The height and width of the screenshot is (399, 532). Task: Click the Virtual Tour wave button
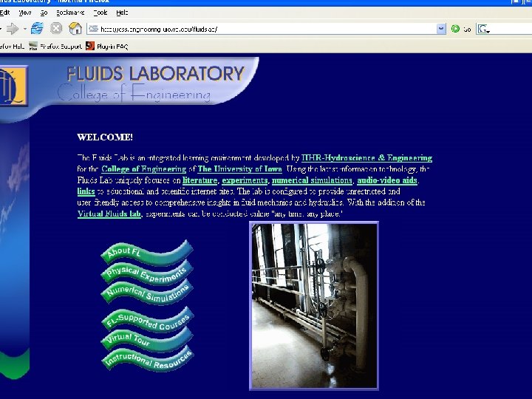(x=146, y=340)
